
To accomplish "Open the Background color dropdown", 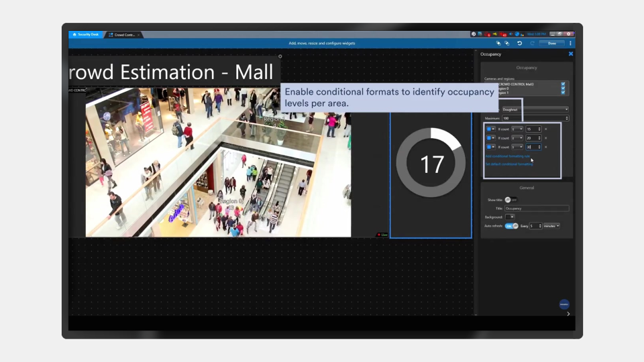I will 511,217.
